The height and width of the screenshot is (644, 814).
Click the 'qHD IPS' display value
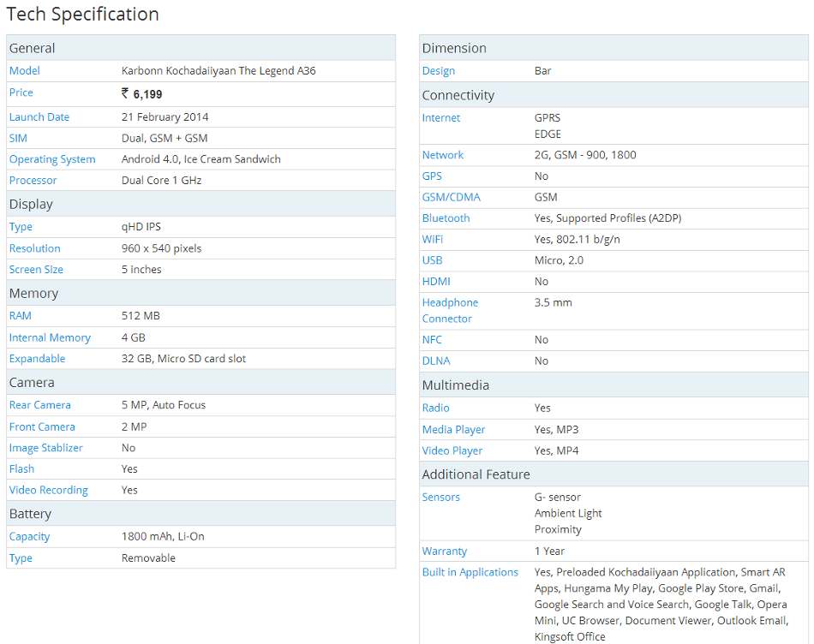pos(141,227)
